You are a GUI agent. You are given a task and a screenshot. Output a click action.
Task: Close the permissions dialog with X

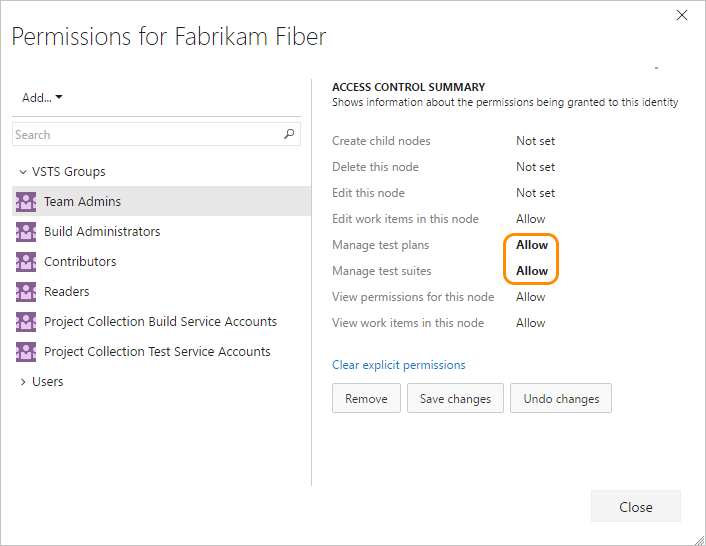682,15
